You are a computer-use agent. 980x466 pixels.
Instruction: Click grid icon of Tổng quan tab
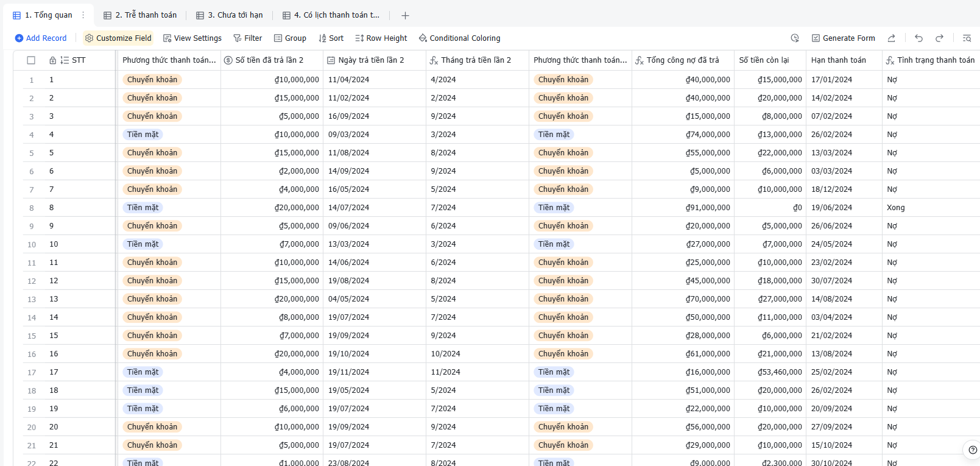(x=16, y=15)
